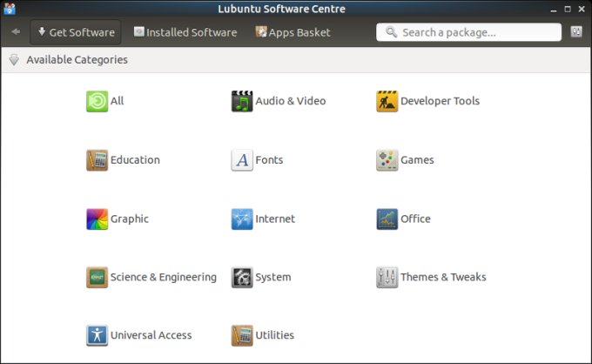The height and width of the screenshot is (364, 592).
Task: Select the System label
Action: [273, 277]
